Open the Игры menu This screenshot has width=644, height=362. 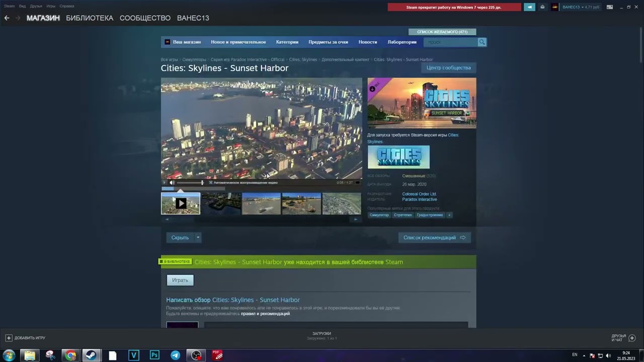coord(51,6)
